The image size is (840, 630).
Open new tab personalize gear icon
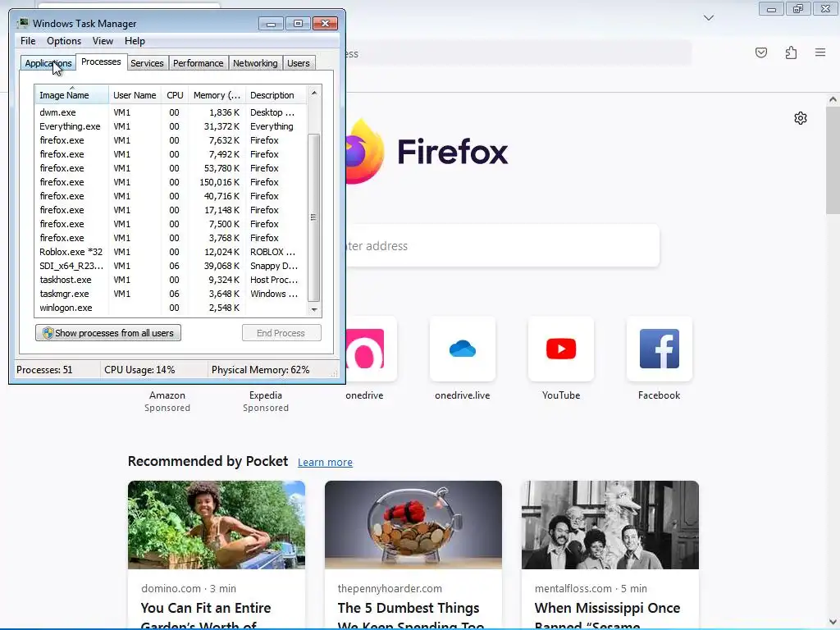(801, 118)
